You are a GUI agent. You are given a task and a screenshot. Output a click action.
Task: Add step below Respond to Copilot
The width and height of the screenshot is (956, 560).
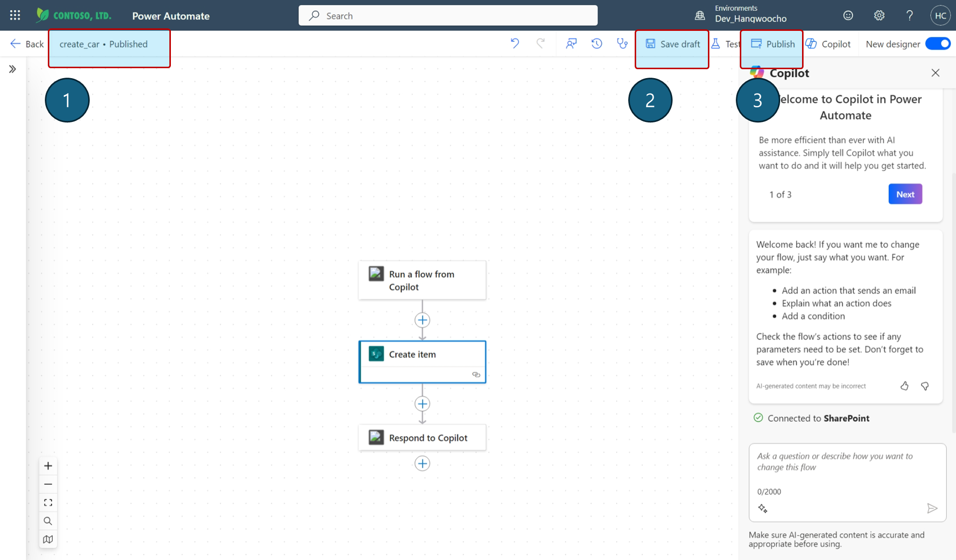(422, 463)
